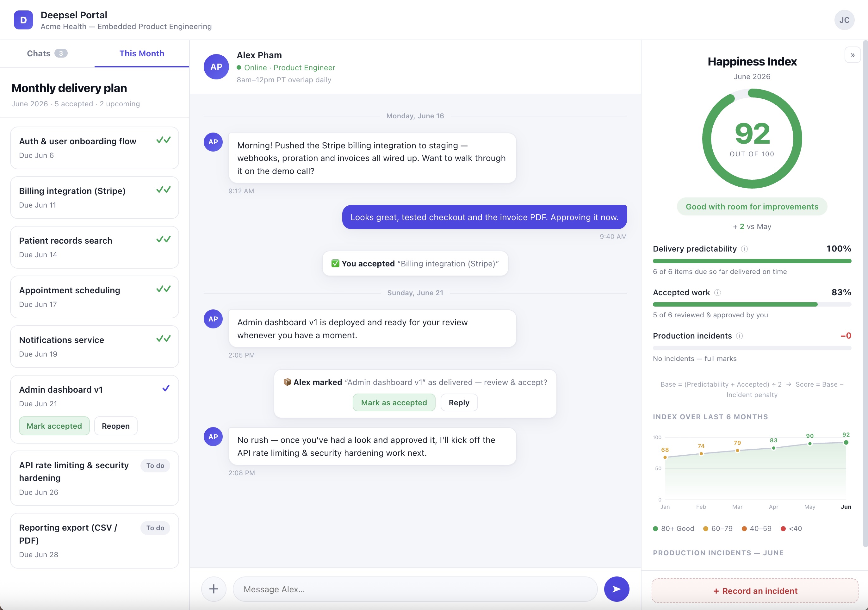Click '80+ Good' legend entry
Screen dimensions: 868x610
(x=673, y=528)
